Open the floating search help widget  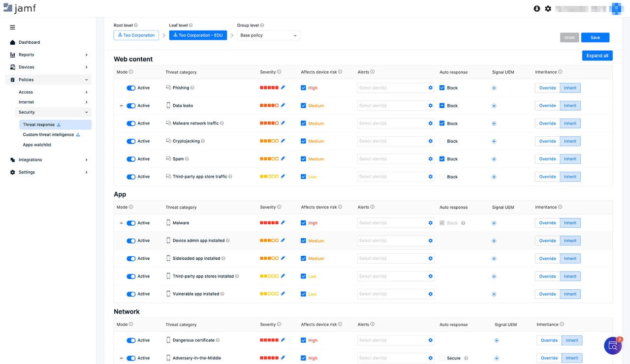coord(613,346)
